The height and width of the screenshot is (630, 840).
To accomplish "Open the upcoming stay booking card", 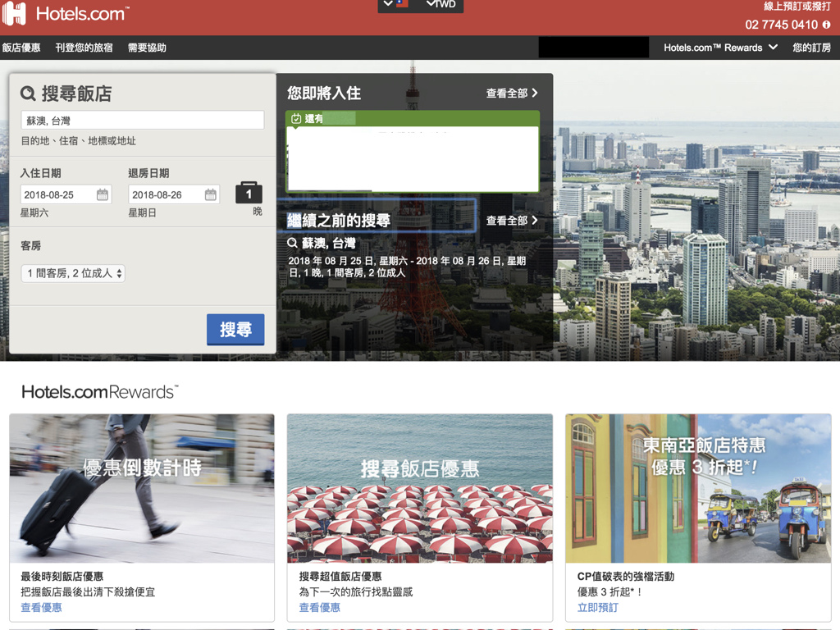I will pyautogui.click(x=413, y=152).
